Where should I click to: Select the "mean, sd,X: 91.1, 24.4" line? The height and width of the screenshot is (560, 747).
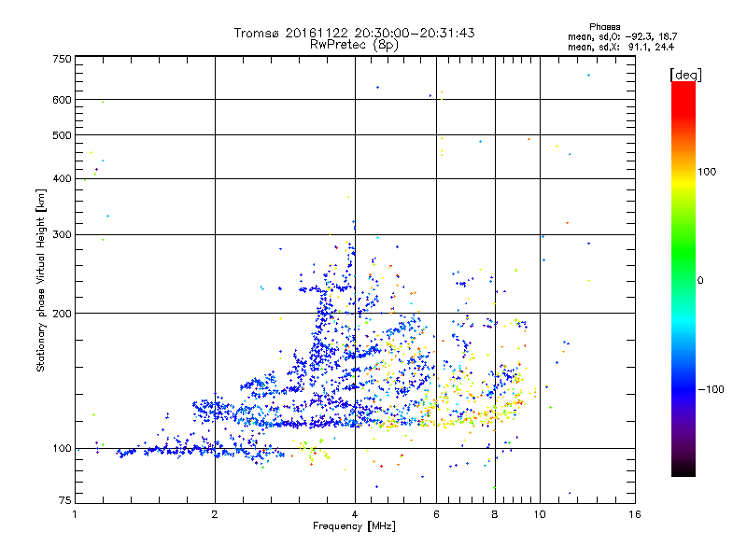[x=621, y=47]
